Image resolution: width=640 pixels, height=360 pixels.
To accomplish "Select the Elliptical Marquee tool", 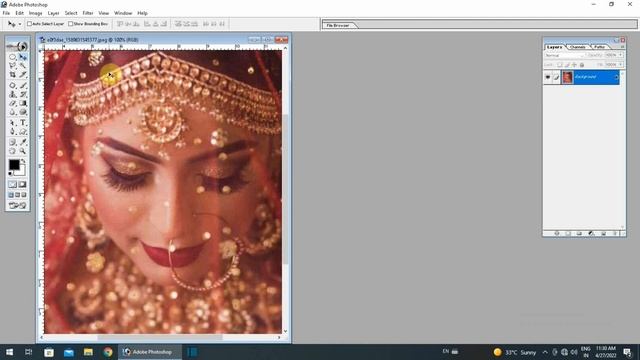I will point(13,58).
